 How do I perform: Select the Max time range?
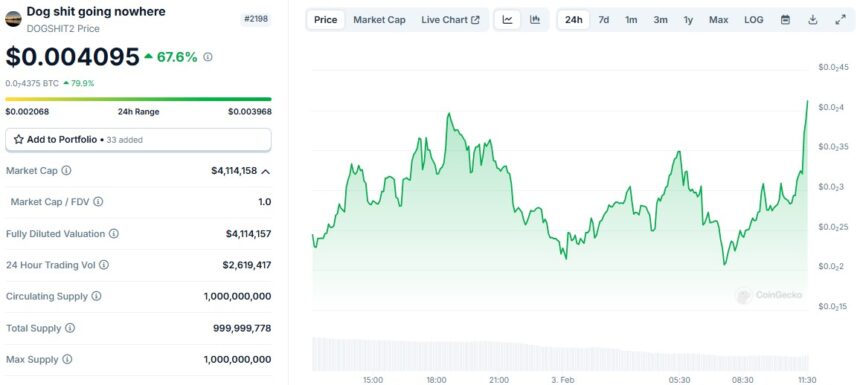[718, 20]
